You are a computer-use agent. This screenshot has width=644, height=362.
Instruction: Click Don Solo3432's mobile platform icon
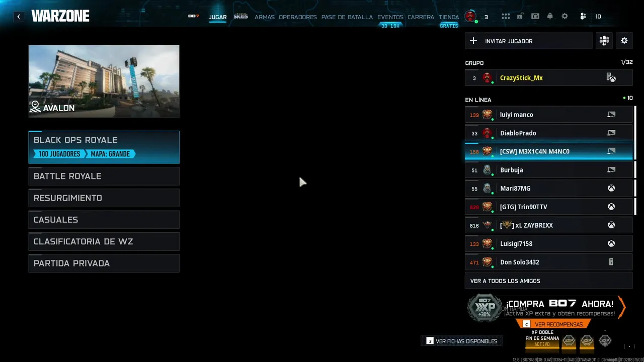click(611, 262)
